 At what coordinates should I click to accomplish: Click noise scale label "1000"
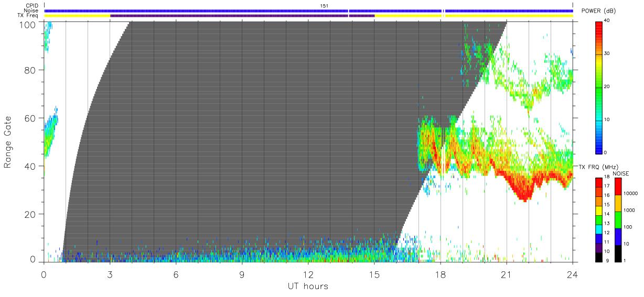[629, 210]
